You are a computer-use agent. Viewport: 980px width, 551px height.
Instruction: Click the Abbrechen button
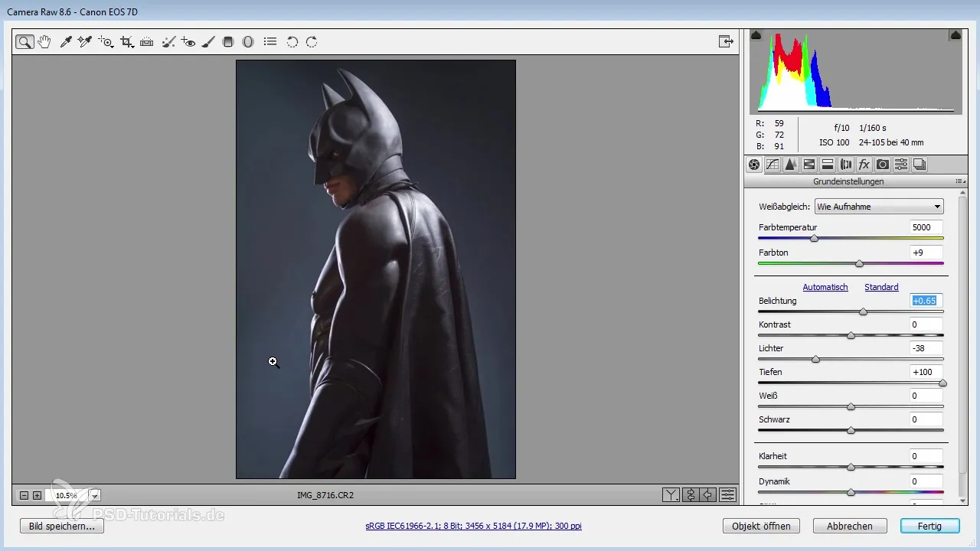850,527
